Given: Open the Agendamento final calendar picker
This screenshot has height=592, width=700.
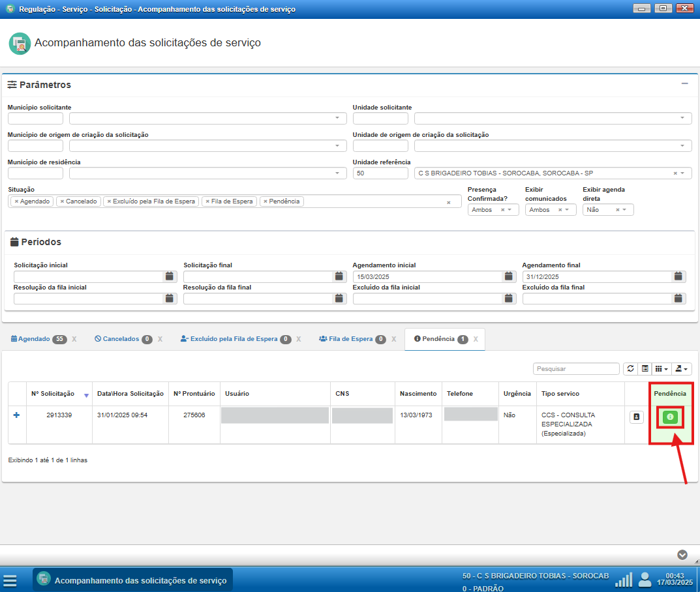Looking at the screenshot, I should click(x=678, y=276).
